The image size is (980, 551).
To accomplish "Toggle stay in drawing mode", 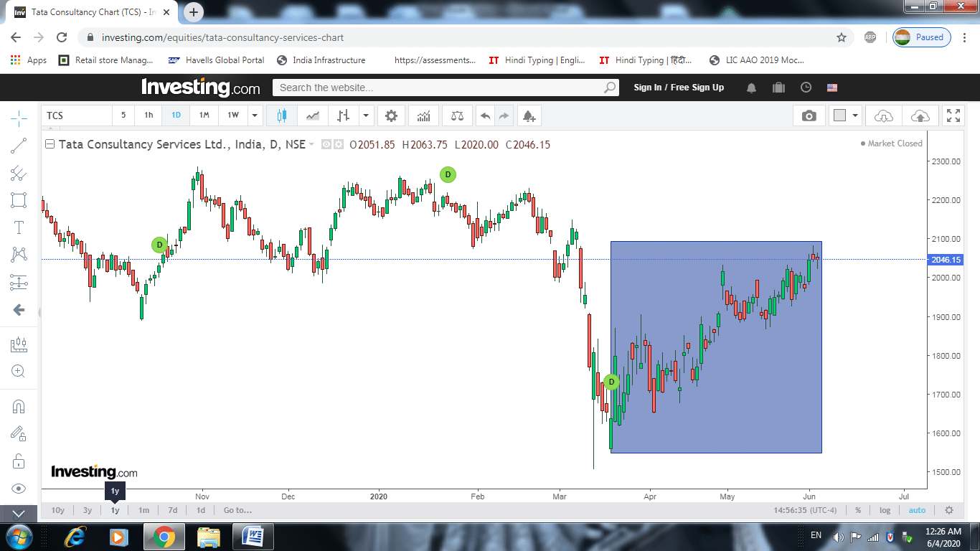I will pyautogui.click(x=19, y=433).
